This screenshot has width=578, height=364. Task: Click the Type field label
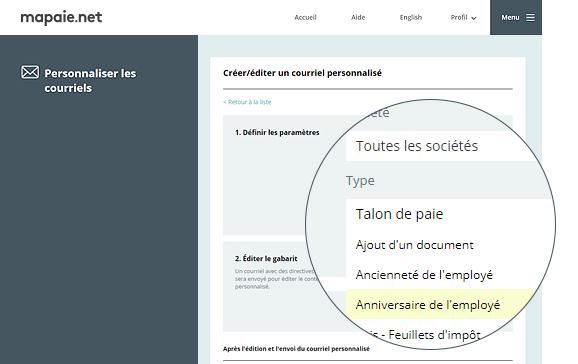click(x=360, y=181)
